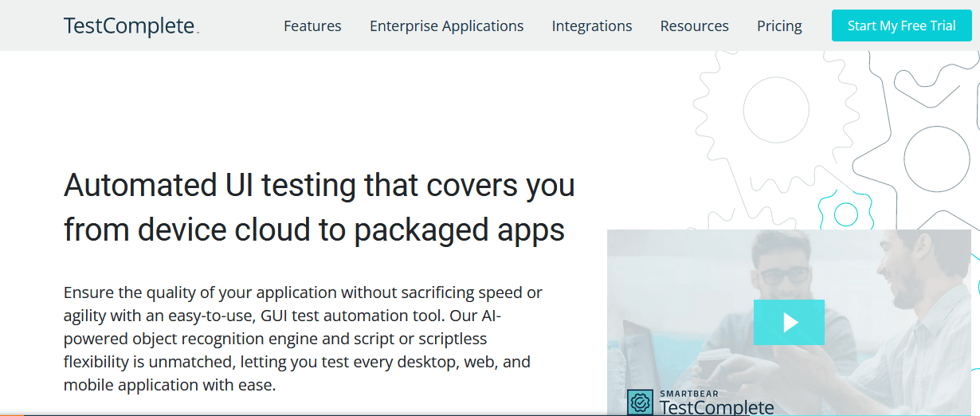Expand the Resources navigation item
The width and height of the screenshot is (980, 416).
coord(694,26)
